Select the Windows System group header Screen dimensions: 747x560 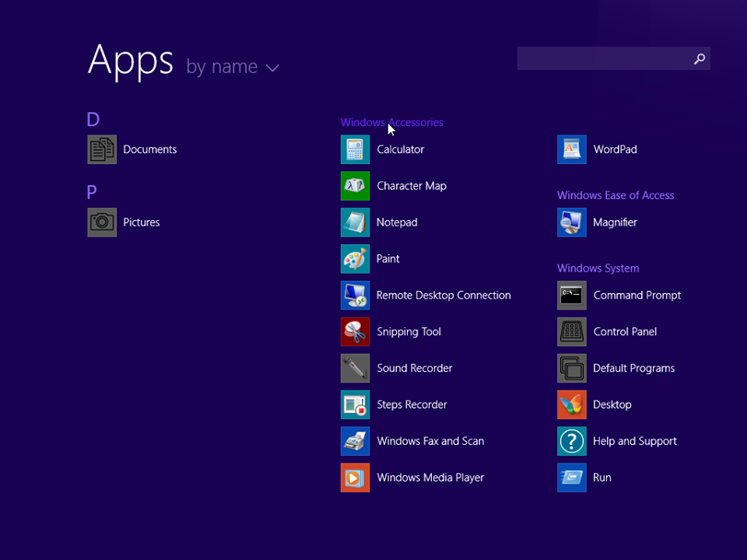tap(598, 268)
